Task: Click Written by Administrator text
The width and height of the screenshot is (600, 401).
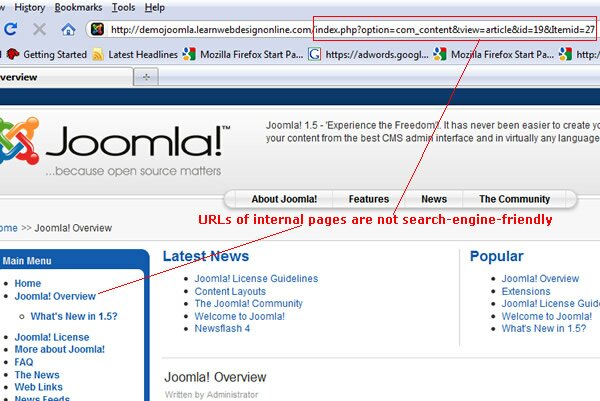Action: [x=212, y=394]
